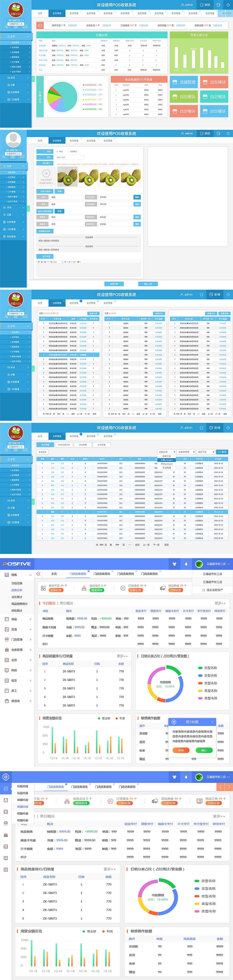Click the orange right arrow tab-scroll icon
This screenshot has height=980, width=233.
point(229,787)
